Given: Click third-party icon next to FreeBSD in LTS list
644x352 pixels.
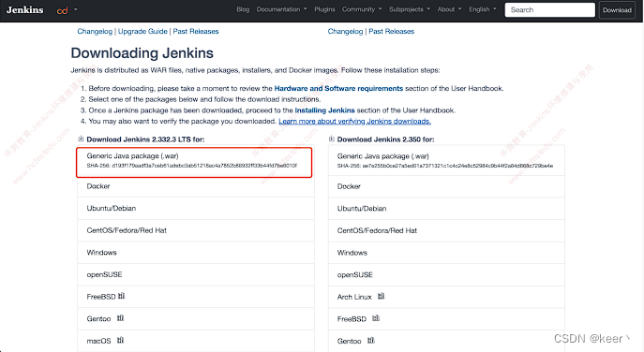Looking at the screenshot, I should [x=121, y=296].
